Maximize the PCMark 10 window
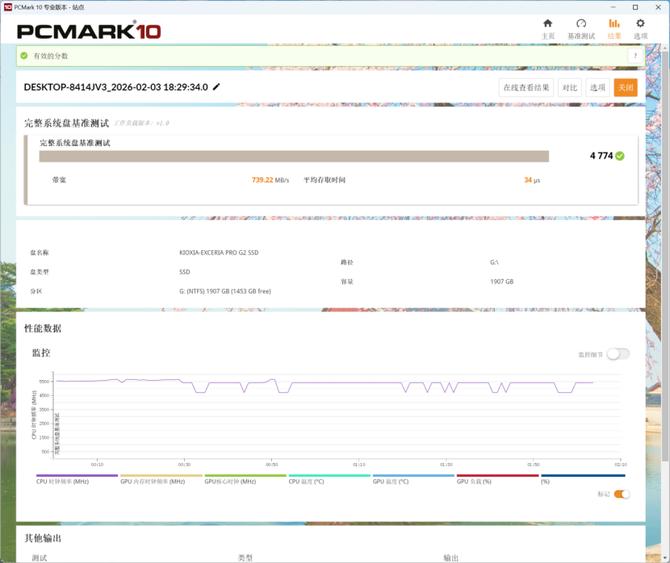This screenshot has width=670, height=563. (x=635, y=7)
